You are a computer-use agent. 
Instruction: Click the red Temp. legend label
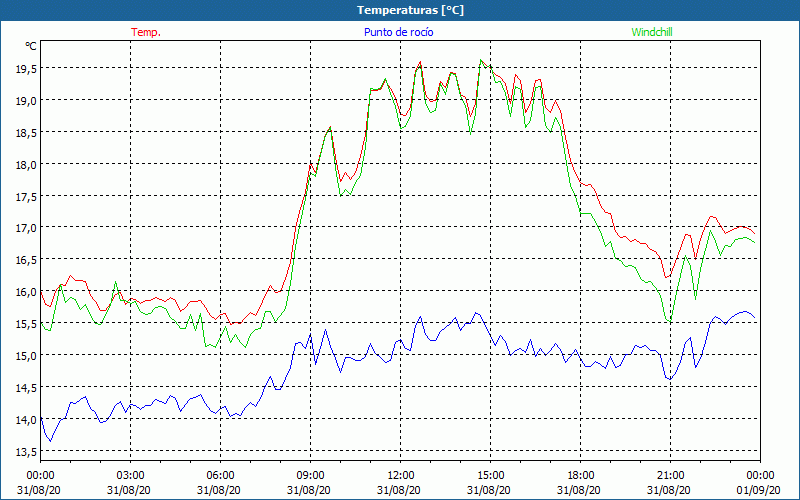[146, 32]
